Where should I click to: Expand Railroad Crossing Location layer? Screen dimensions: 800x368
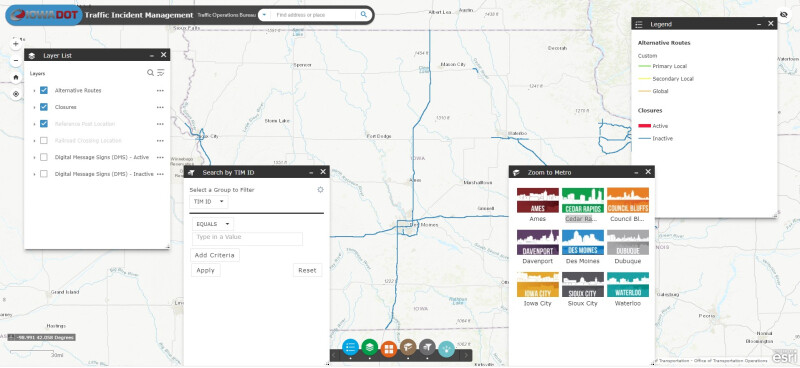coord(34,140)
